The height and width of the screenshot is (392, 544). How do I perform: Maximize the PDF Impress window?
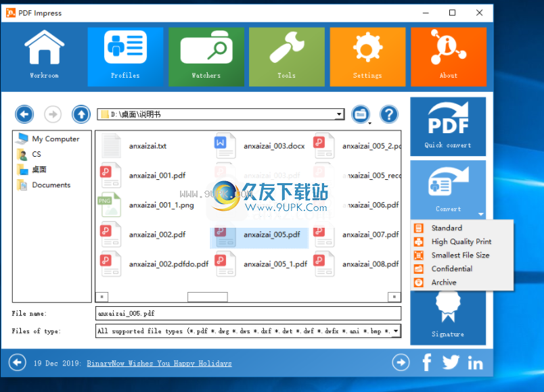(x=452, y=13)
